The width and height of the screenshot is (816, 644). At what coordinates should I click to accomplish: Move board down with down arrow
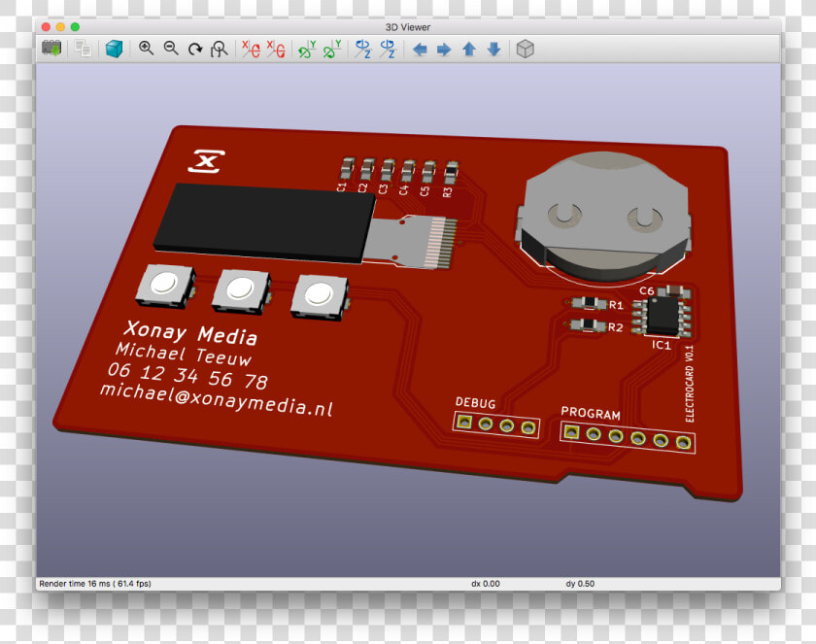pos(493,50)
